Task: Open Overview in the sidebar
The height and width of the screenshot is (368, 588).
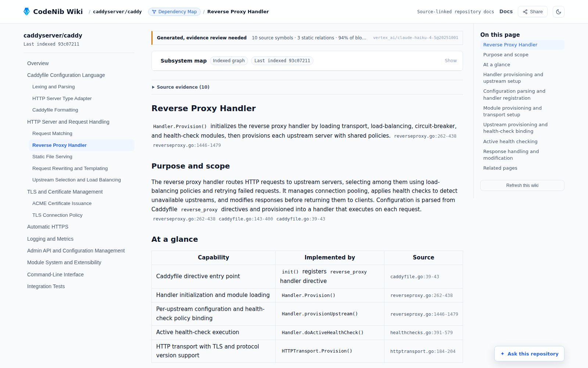Action: [38, 63]
